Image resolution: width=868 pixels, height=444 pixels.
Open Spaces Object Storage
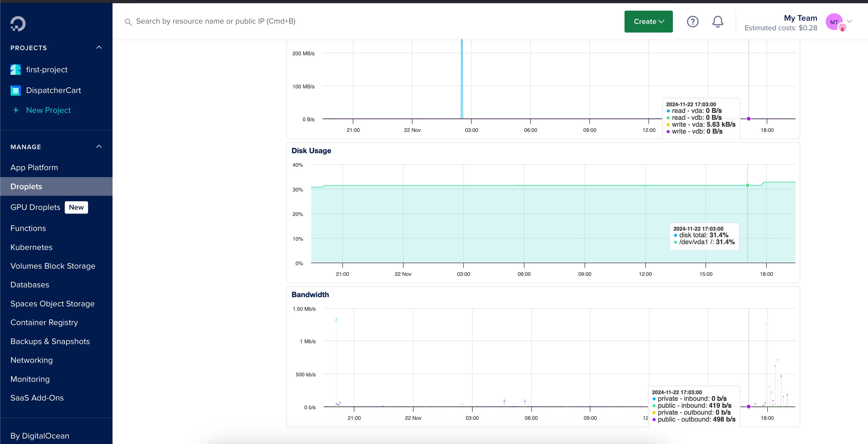point(53,304)
